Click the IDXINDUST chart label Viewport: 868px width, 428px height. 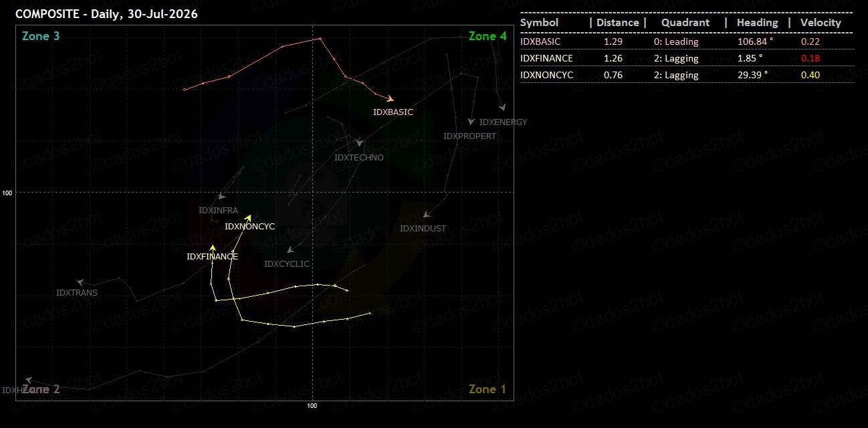coord(423,228)
